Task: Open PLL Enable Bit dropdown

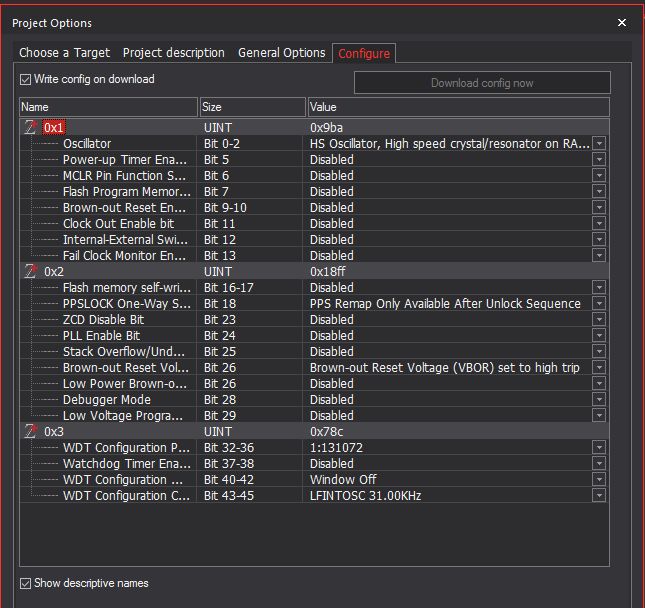Action: [599, 336]
